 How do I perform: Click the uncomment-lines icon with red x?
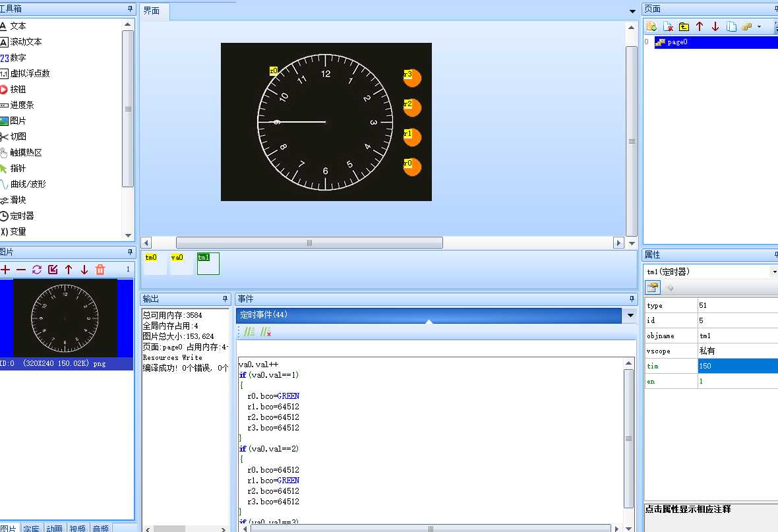tap(266, 332)
